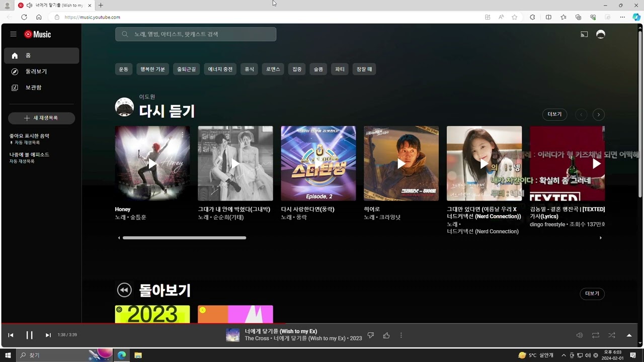Screen dimensions: 644x362
Task: Play the Honey album card
Action: (x=152, y=163)
